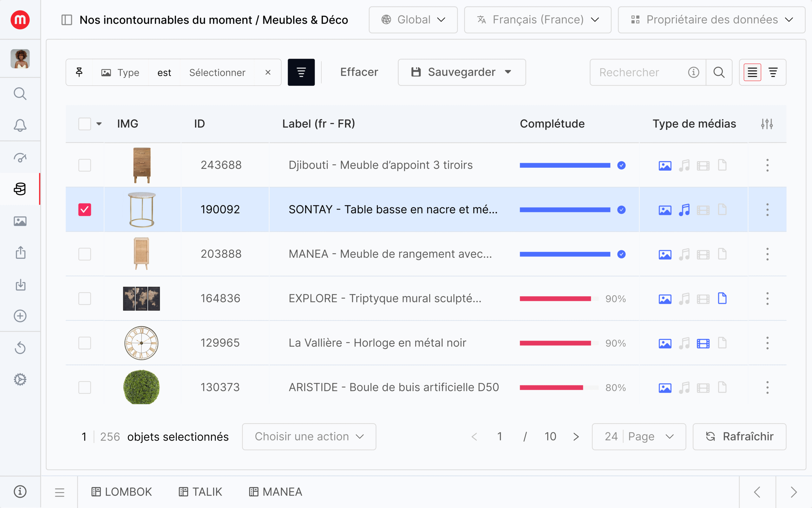Click the black filter button
Viewport: 812px width, 508px height.
pyautogui.click(x=301, y=72)
